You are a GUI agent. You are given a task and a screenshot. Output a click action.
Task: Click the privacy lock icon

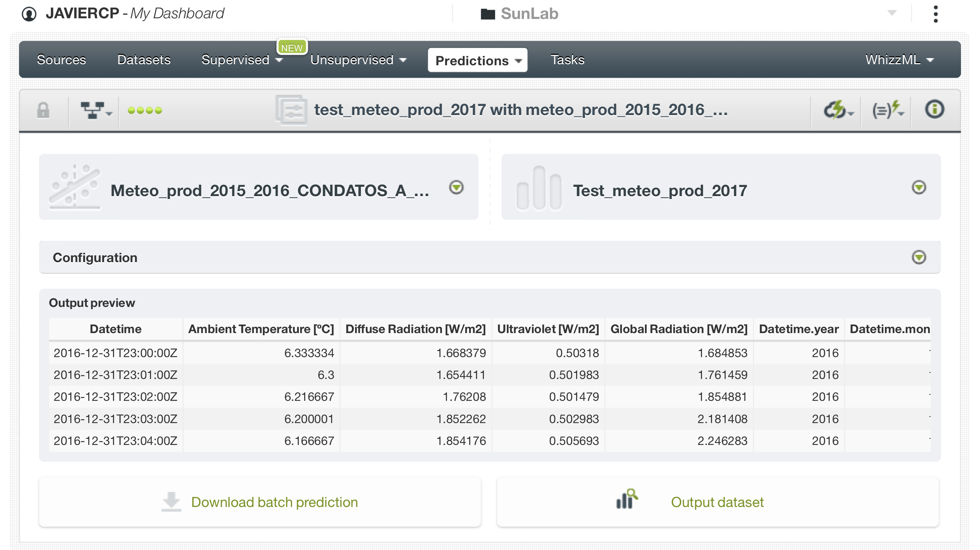pyautogui.click(x=43, y=111)
